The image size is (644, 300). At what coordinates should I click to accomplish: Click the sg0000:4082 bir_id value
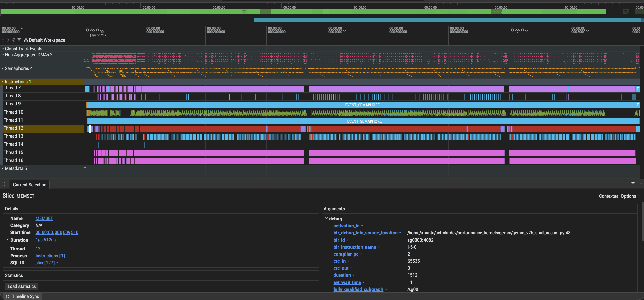pyautogui.click(x=420, y=240)
